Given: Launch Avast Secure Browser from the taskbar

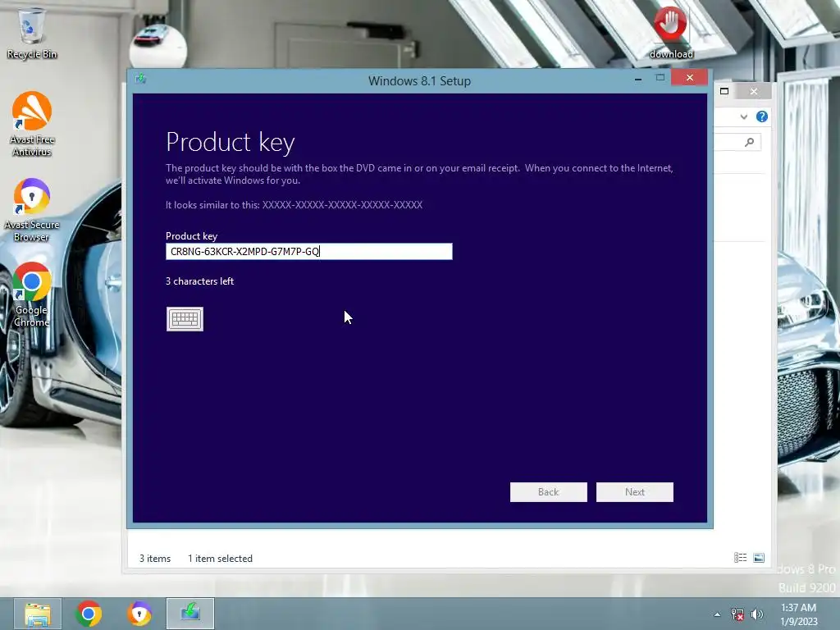Looking at the screenshot, I should [x=139, y=614].
